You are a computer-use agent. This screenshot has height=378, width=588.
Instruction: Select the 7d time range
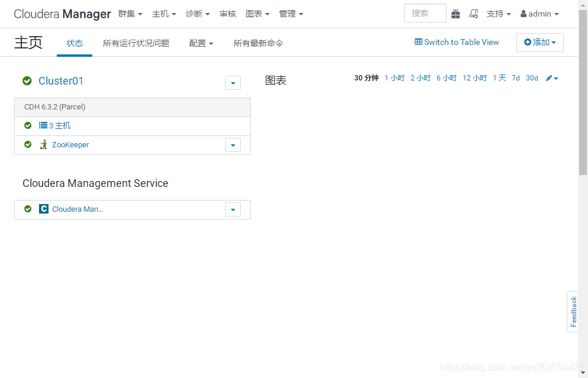point(516,78)
